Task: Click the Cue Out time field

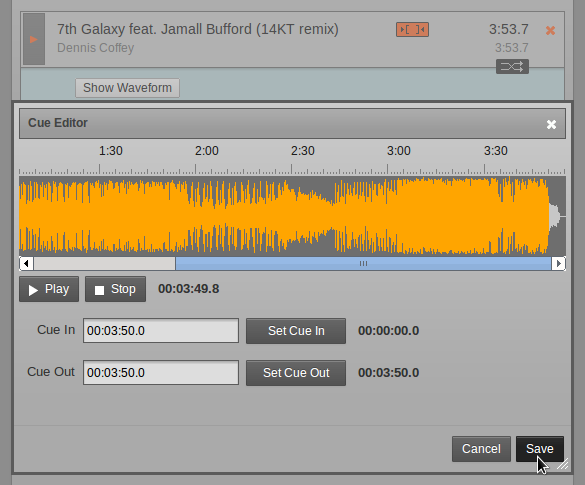Action: (161, 372)
